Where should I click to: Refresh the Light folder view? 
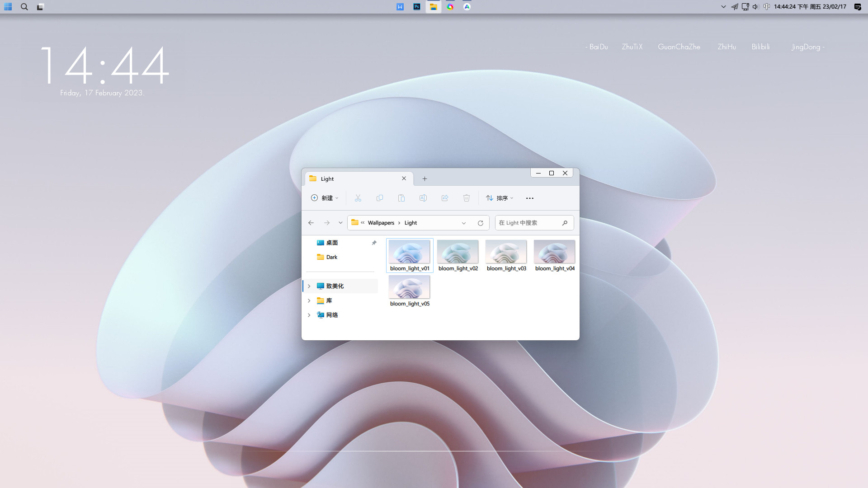pos(481,223)
